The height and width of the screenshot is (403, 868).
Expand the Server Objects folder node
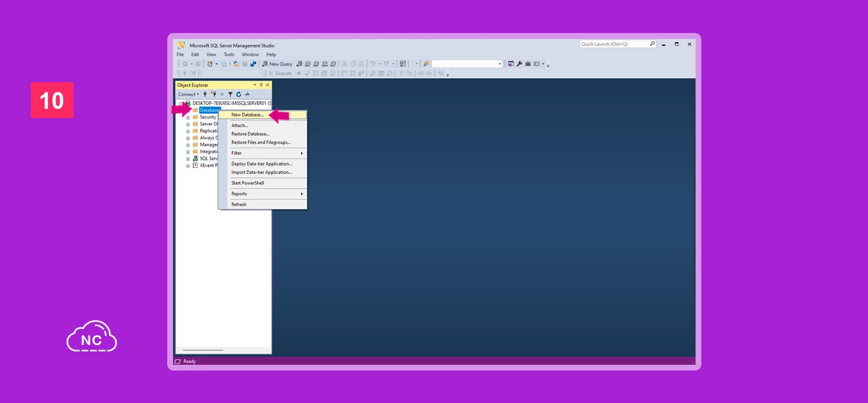187,124
